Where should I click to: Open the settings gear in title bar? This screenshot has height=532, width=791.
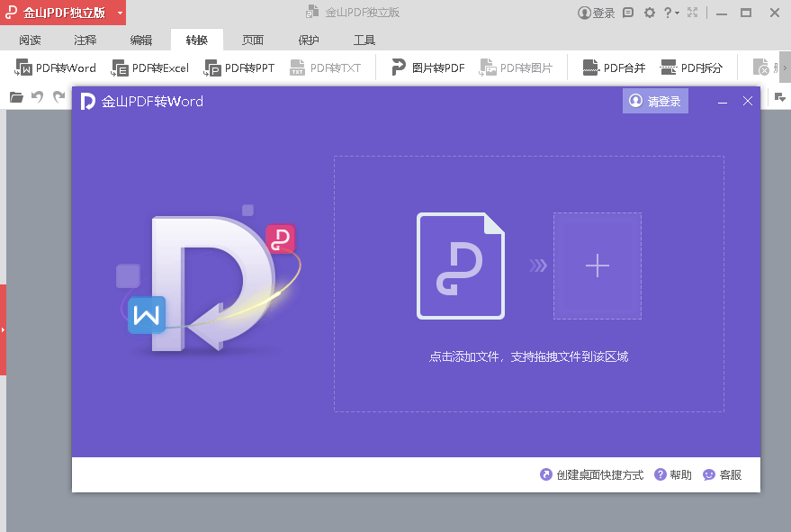pos(649,13)
